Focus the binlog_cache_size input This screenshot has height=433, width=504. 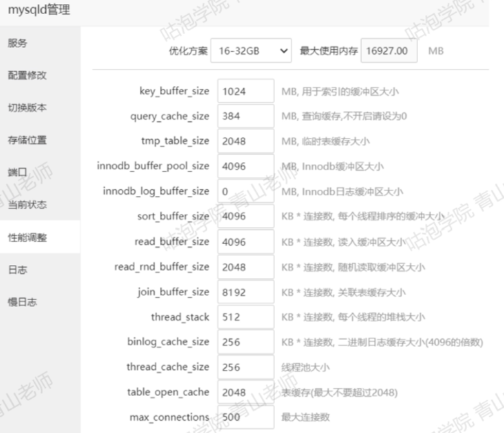245,342
